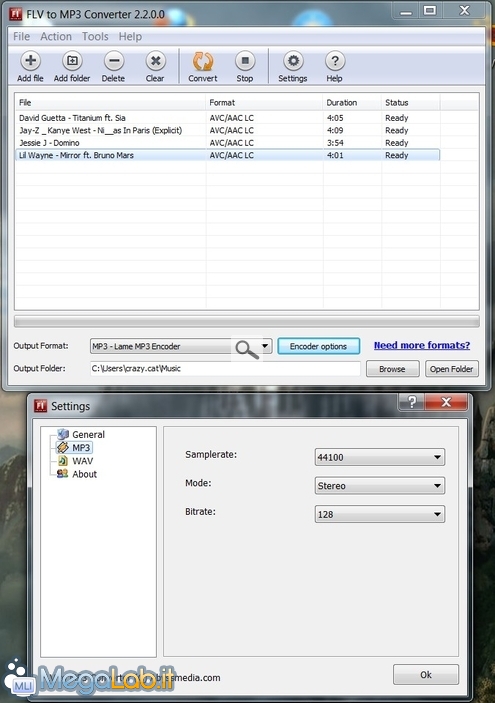Open the File menu
Viewport: 495px width, 703px height.
(x=22, y=36)
